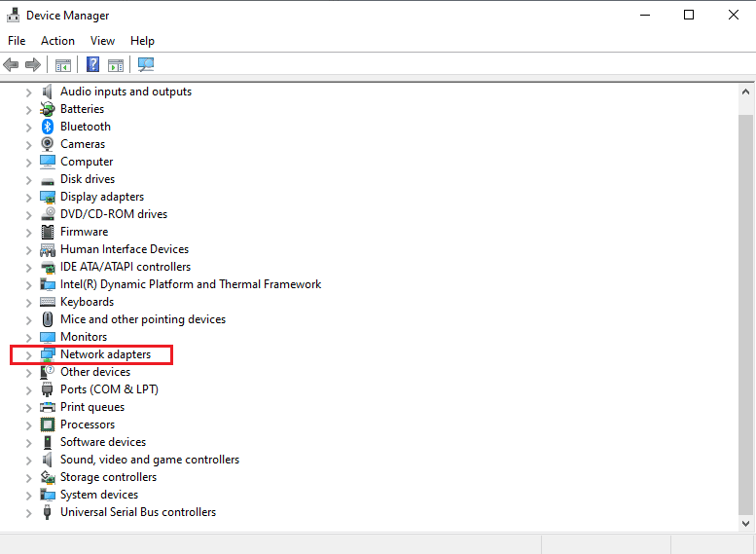This screenshot has height=554, width=756.
Task: Click the Other devices question-mark icon
Action: (48, 372)
